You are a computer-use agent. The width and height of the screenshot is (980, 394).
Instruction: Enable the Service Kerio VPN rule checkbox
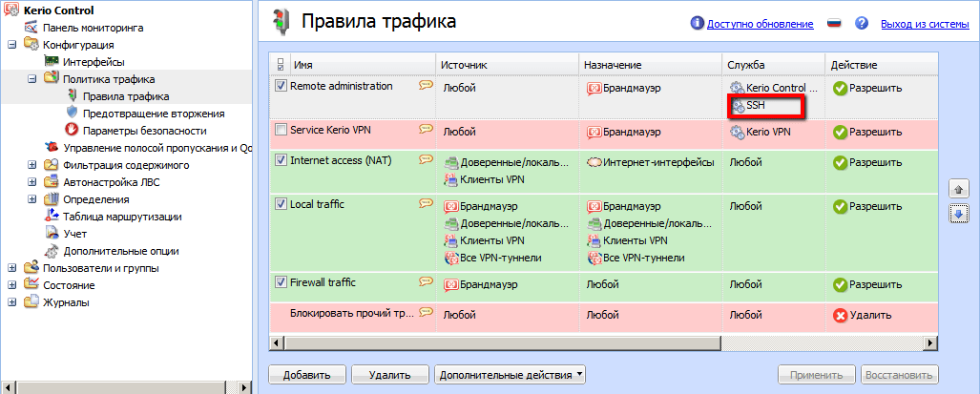point(281,130)
